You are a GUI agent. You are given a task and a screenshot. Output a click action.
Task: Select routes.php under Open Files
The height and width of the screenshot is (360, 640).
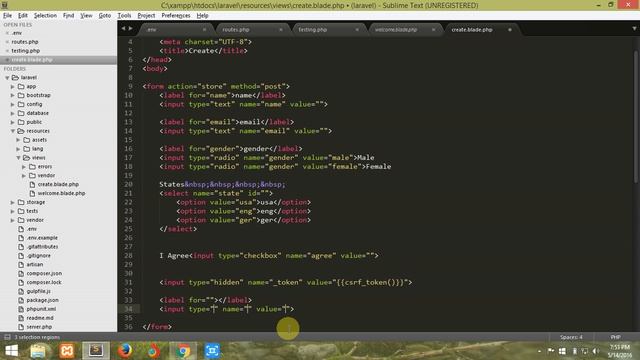25,42
